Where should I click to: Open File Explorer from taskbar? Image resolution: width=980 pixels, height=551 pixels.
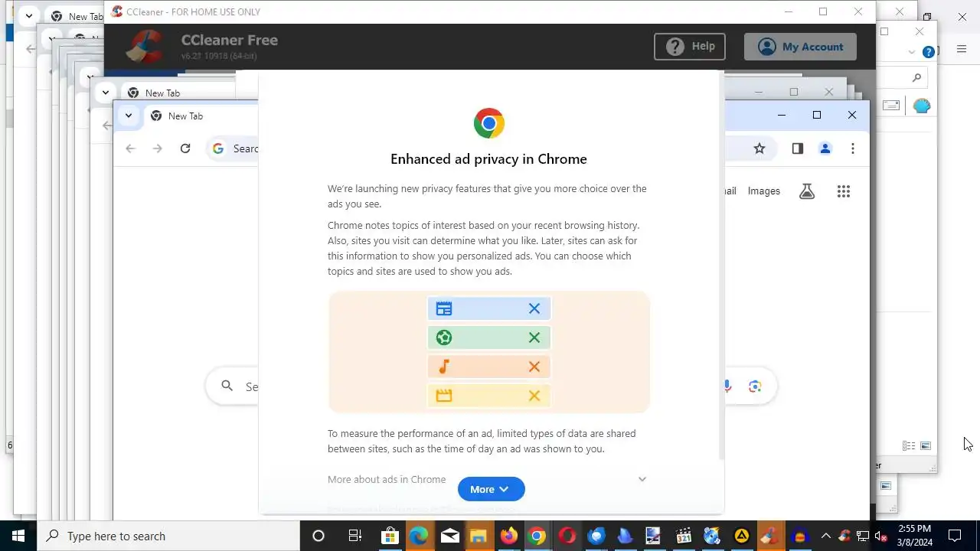coord(479,536)
